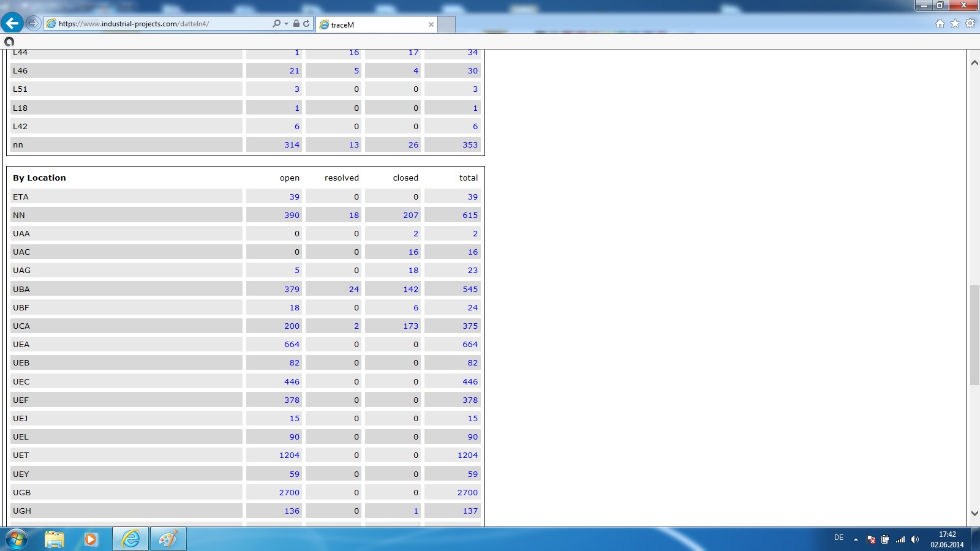980x551 pixels.
Task: Open UCA total count 375
Action: coord(470,326)
